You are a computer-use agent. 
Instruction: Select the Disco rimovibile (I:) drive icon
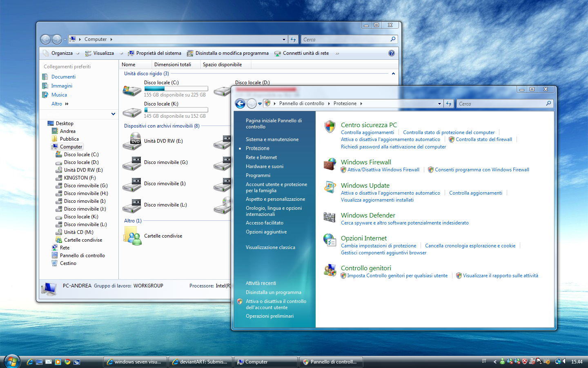click(132, 184)
